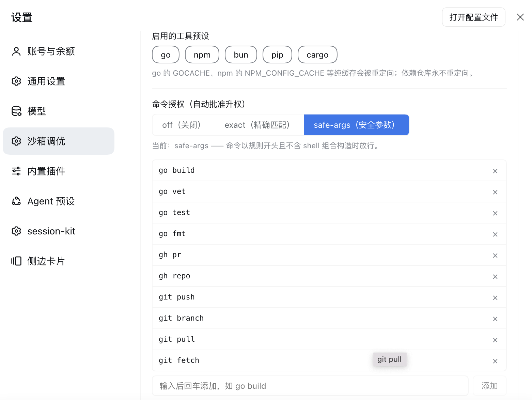Open the 侧边卡片 section
The width and height of the screenshot is (532, 400).
(59, 261)
